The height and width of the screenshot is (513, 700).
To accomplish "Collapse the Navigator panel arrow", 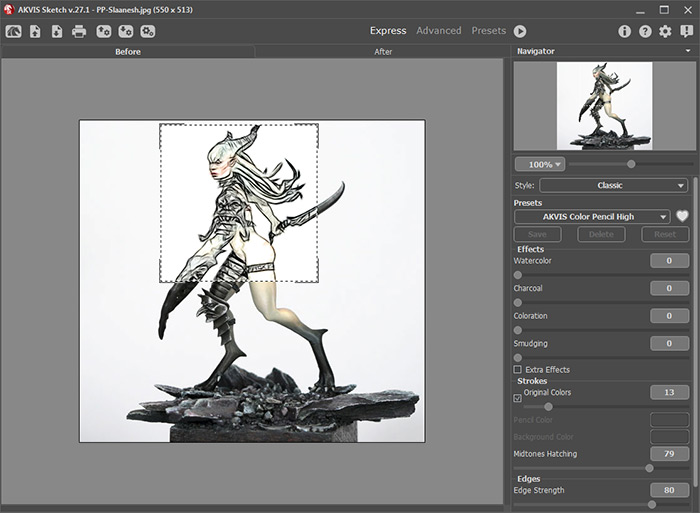I will [688, 51].
